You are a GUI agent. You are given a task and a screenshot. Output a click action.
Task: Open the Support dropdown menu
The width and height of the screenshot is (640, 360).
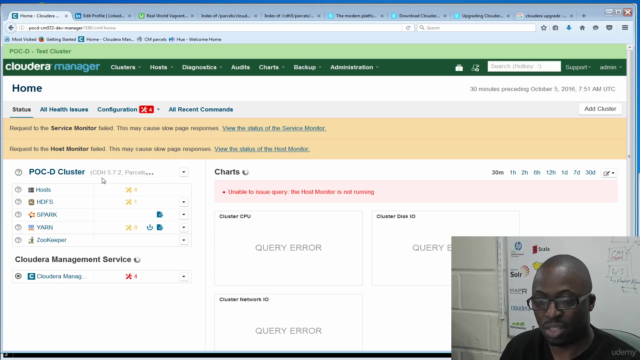pos(578,67)
